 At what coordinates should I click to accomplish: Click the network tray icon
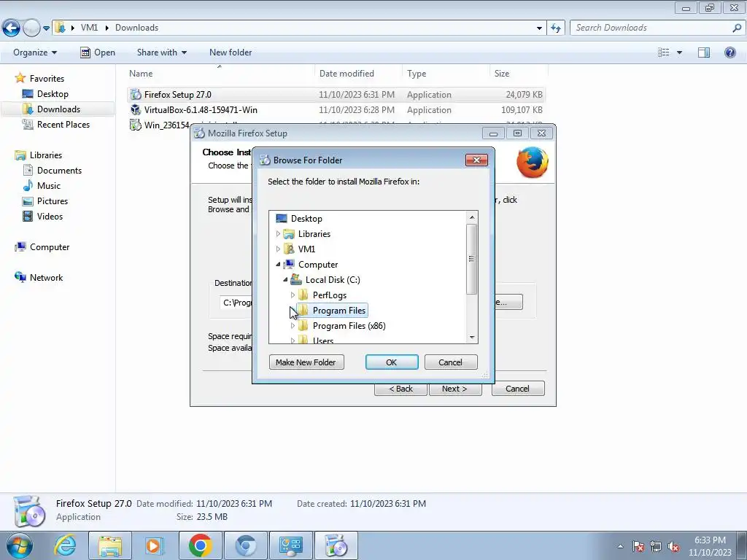tap(656, 547)
